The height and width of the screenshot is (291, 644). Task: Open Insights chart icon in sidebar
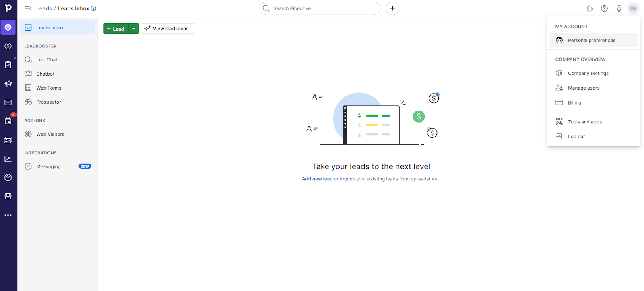coord(8,159)
